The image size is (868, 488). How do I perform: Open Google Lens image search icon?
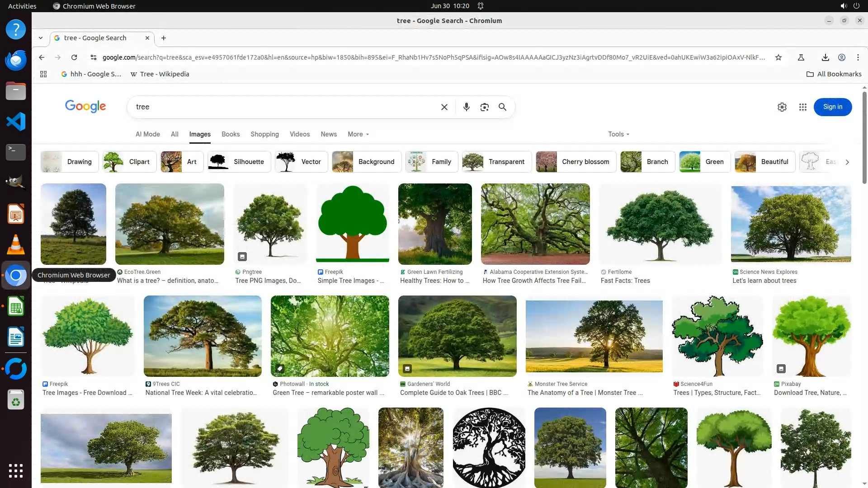(484, 107)
